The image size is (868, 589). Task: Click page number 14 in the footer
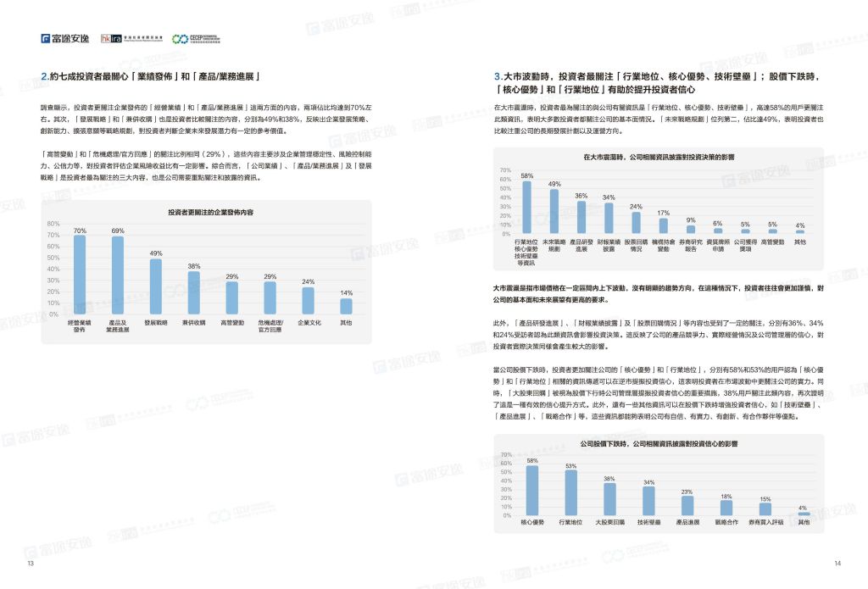pyautogui.click(x=837, y=563)
